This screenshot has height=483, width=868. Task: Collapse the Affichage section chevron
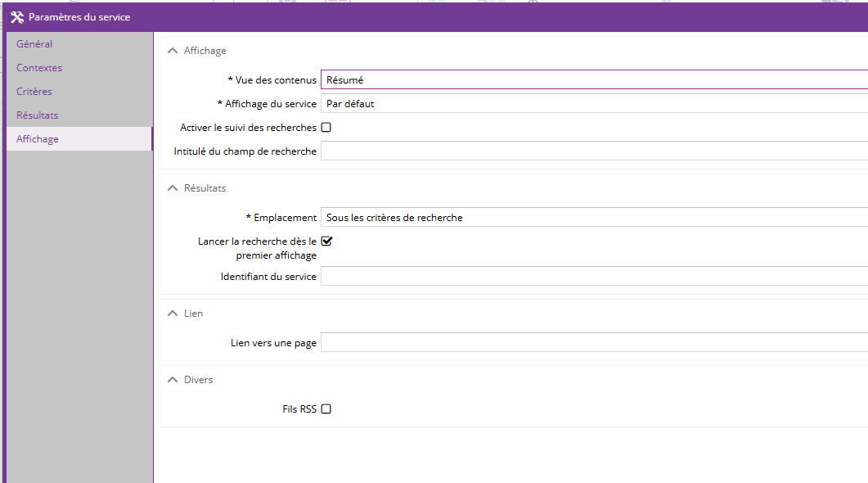tap(172, 51)
